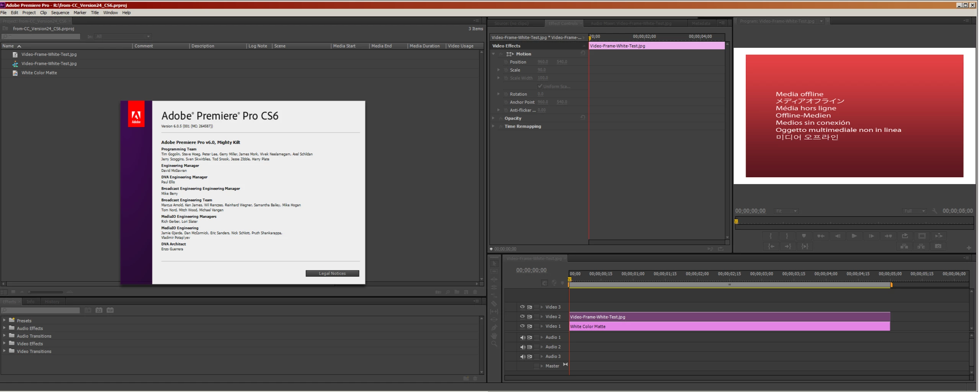Screen dimensions: 980x392
Task: Expand the Video Transitions folder
Action: [4, 351]
